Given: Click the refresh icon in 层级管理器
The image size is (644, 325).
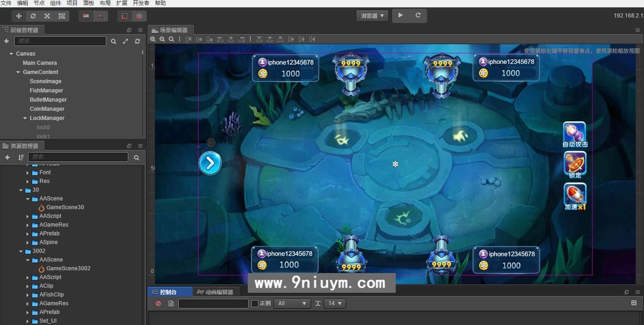Looking at the screenshot, I should [x=137, y=41].
